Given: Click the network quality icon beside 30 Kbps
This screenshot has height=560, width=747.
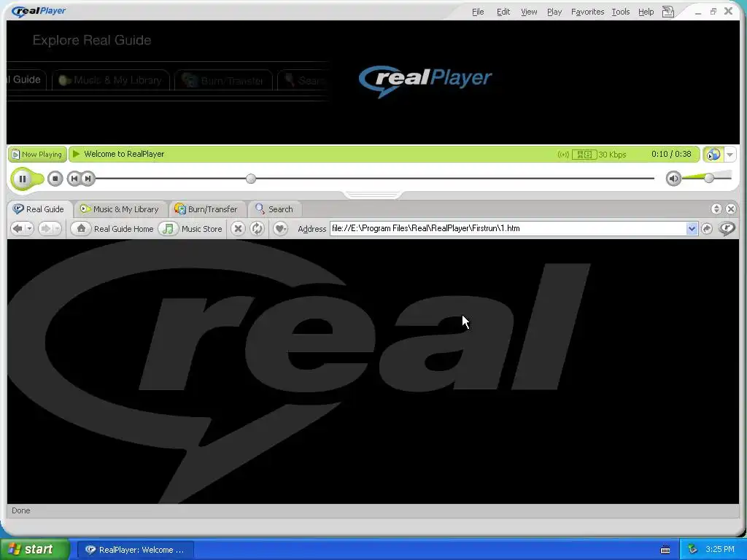Looking at the screenshot, I should [584, 155].
